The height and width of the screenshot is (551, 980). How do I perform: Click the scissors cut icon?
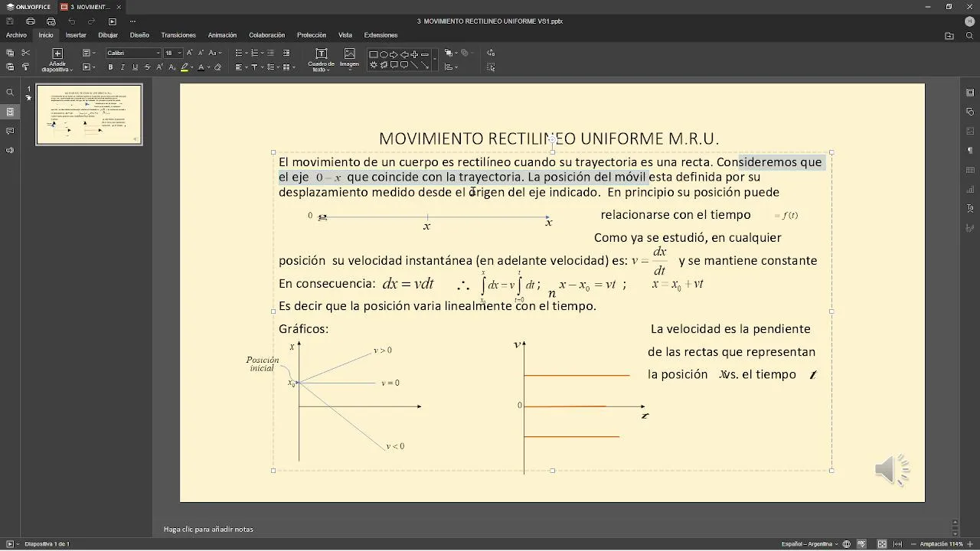25,53
